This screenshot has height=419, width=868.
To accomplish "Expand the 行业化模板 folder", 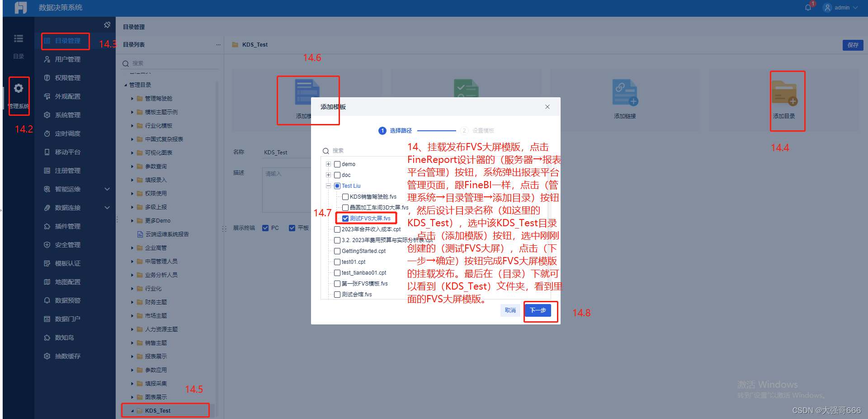I will 132,126.
